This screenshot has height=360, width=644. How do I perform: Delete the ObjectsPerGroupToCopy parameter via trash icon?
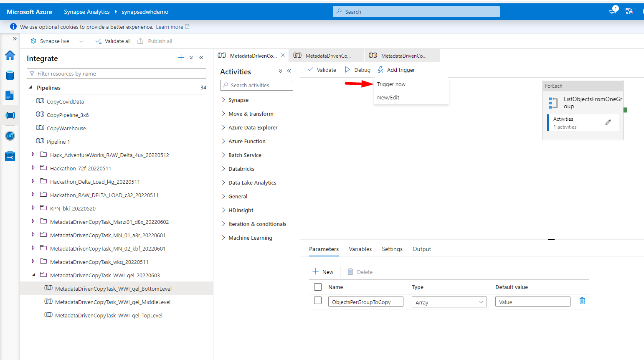coord(582,301)
